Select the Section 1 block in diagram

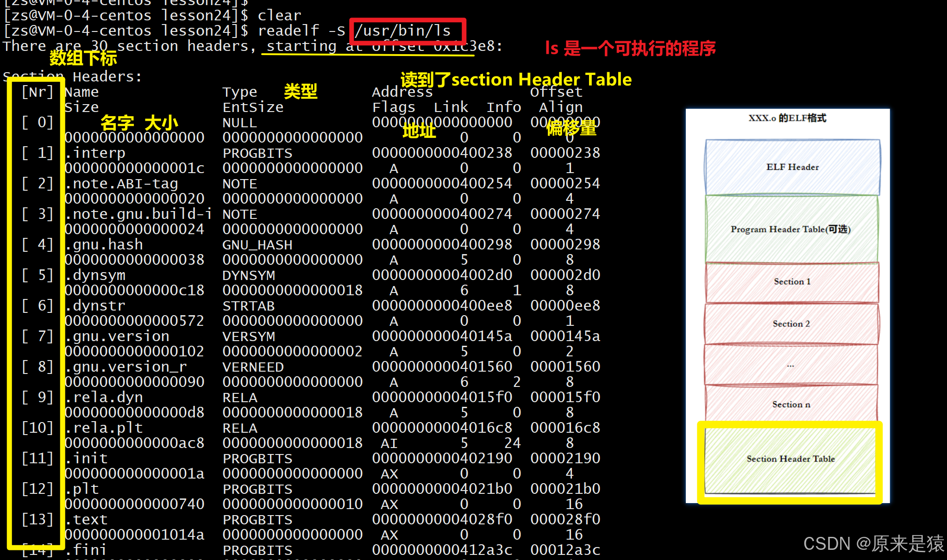pos(792,281)
